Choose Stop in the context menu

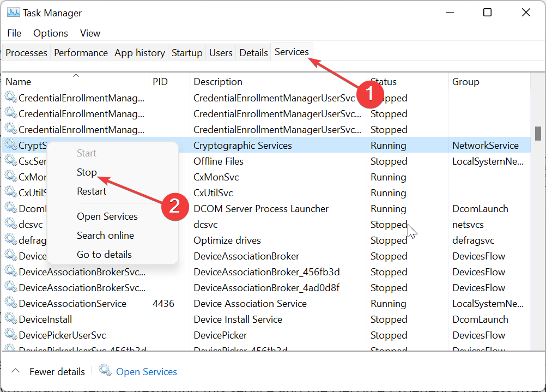point(87,172)
